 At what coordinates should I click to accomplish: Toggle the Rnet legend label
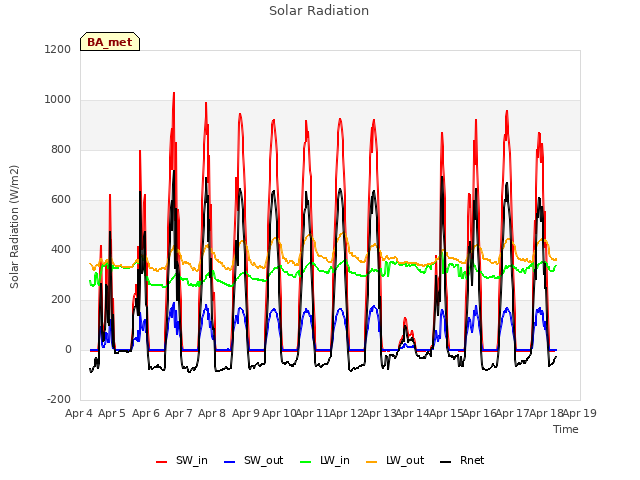[472, 460]
